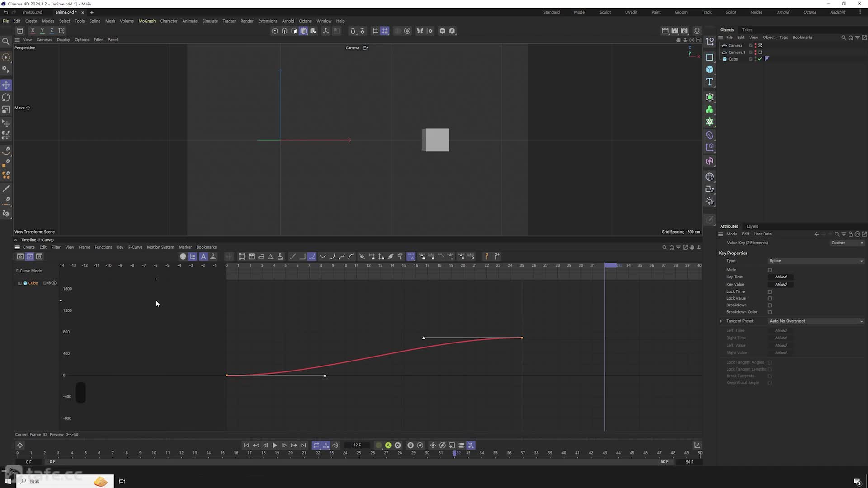This screenshot has width=868, height=488.
Task: Apply Spline interpolation to selected keys
Action: tap(312, 257)
